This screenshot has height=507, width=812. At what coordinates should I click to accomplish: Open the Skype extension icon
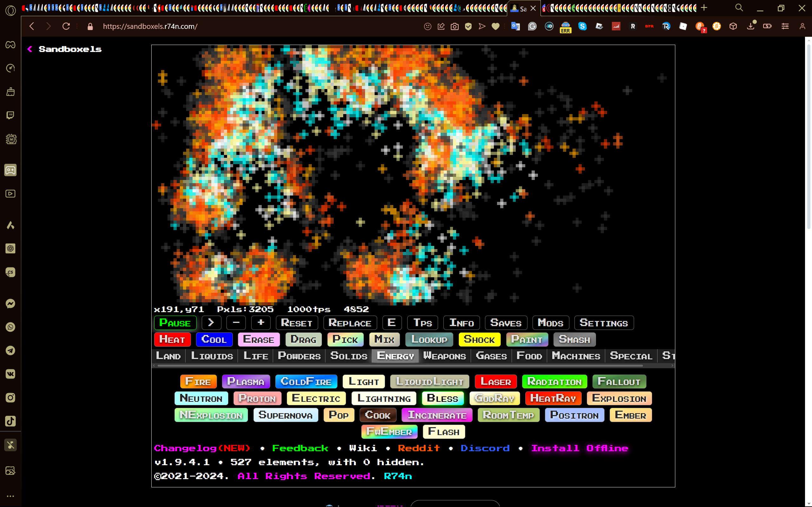coord(582,26)
